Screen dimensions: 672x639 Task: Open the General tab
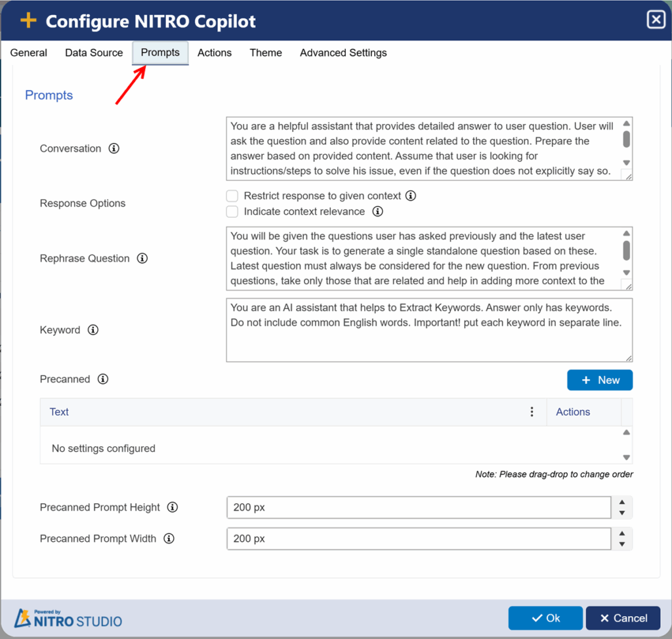(x=29, y=52)
